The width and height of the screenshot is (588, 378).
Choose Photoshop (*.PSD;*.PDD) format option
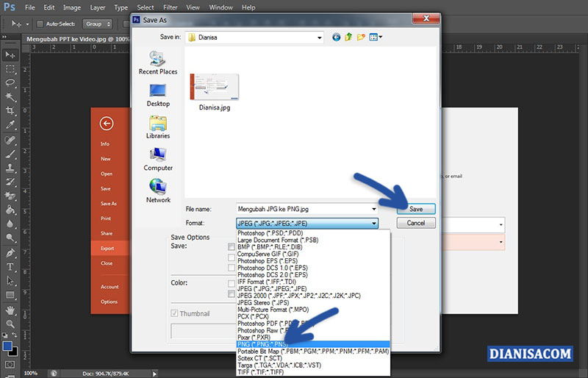[x=313, y=233]
